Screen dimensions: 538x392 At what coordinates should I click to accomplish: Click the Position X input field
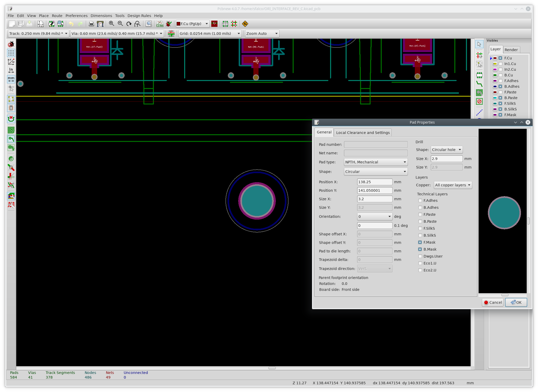tap(375, 182)
